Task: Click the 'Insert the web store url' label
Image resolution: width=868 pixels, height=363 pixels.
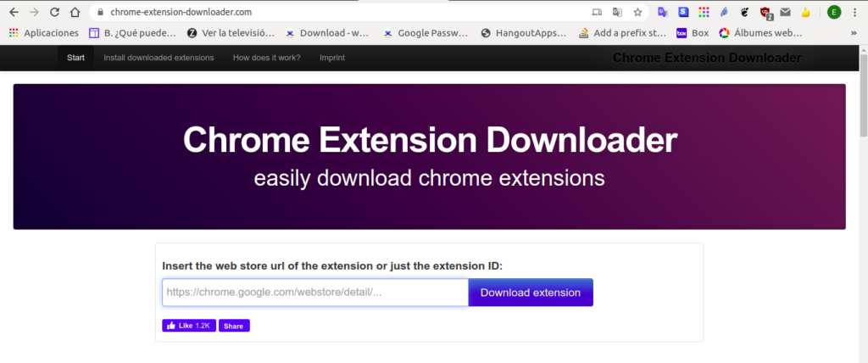Action: (x=332, y=266)
